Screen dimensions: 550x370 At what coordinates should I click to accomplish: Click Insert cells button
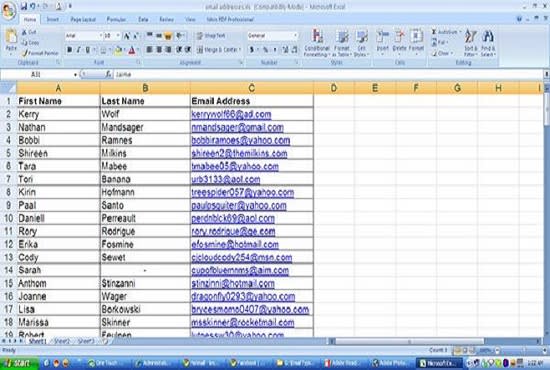(x=382, y=42)
